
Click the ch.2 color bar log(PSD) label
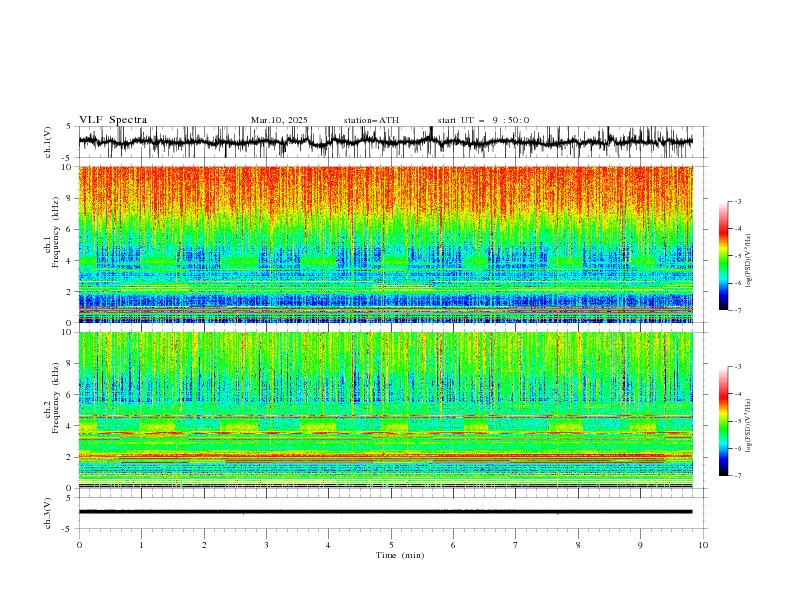point(749,425)
